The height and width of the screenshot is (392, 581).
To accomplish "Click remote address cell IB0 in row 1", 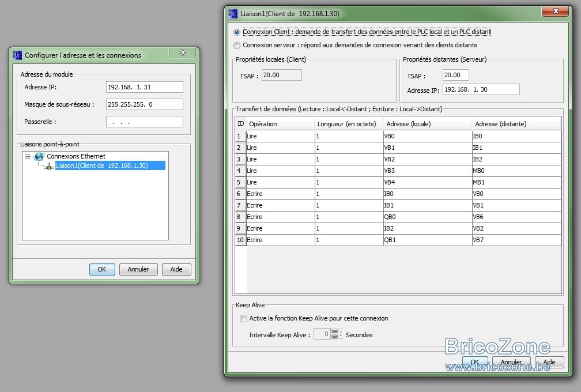I will pos(516,136).
